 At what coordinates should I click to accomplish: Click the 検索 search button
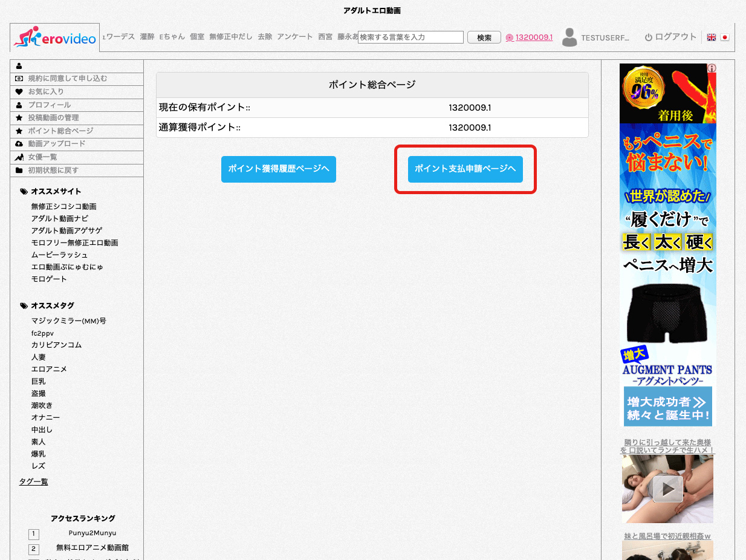coord(484,37)
